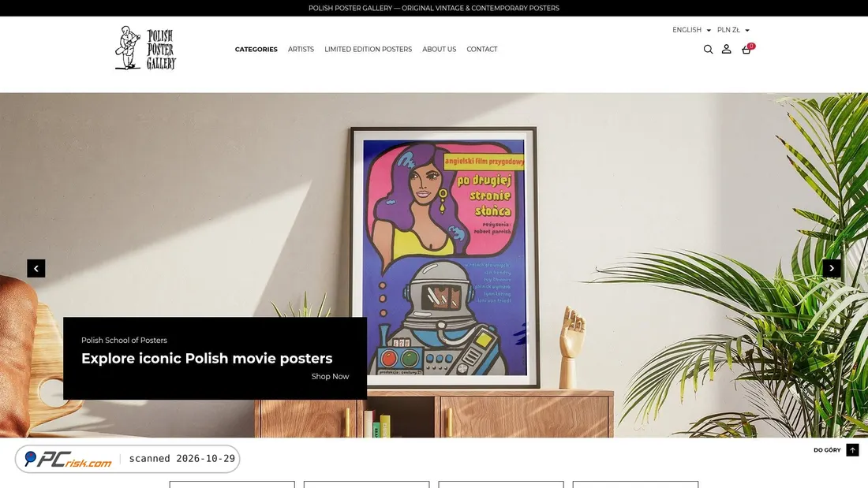Click the DO GÓRY text link
Viewport: 868px width, 488px height.
827,450
